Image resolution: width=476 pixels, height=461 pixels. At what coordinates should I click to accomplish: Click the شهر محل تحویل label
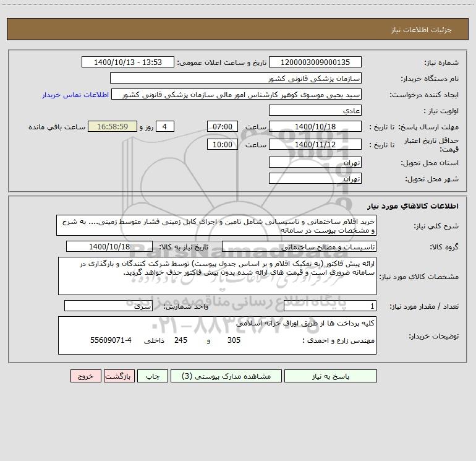[x=432, y=179]
